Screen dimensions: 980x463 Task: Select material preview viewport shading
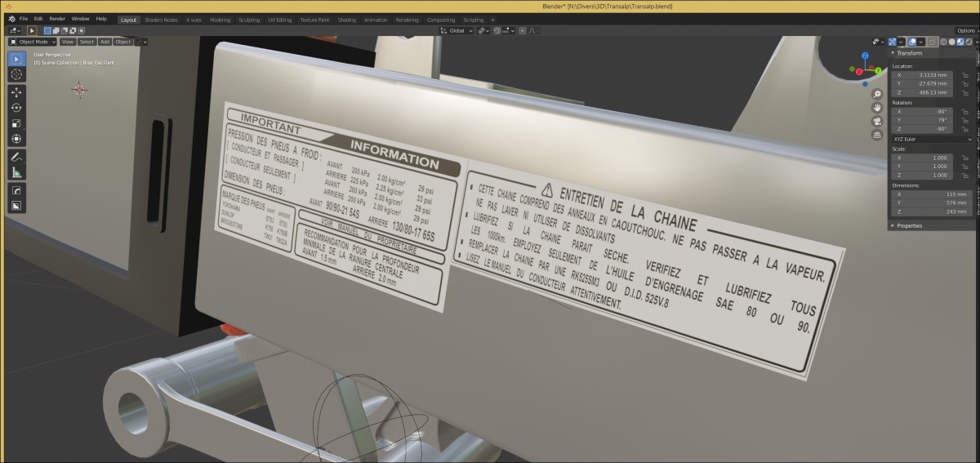(960, 42)
